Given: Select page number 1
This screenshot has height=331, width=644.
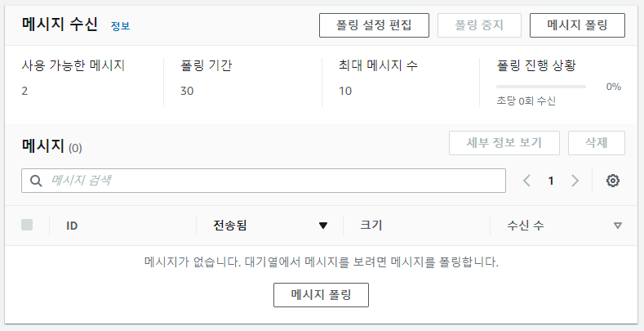Looking at the screenshot, I should pyautogui.click(x=551, y=181).
